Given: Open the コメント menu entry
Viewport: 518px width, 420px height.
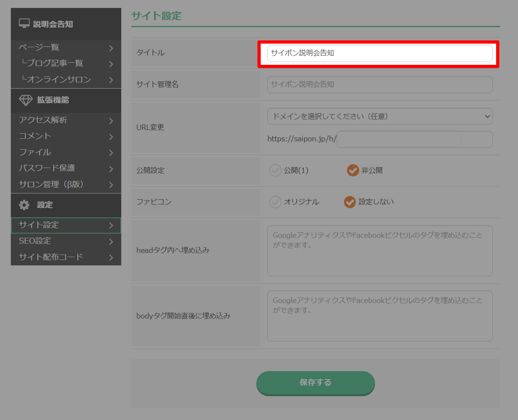Looking at the screenshot, I should point(35,136).
